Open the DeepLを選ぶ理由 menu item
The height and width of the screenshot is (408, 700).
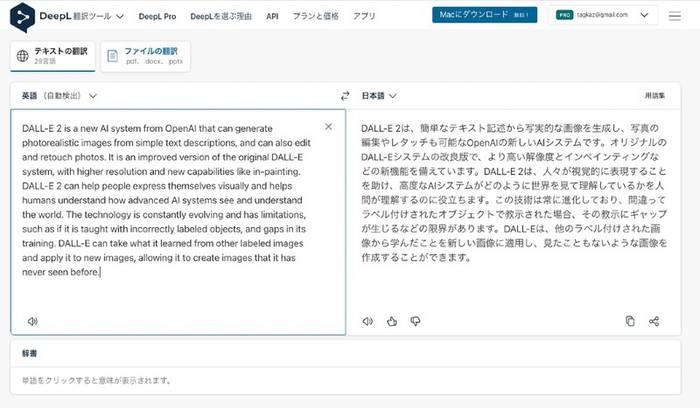click(x=221, y=17)
